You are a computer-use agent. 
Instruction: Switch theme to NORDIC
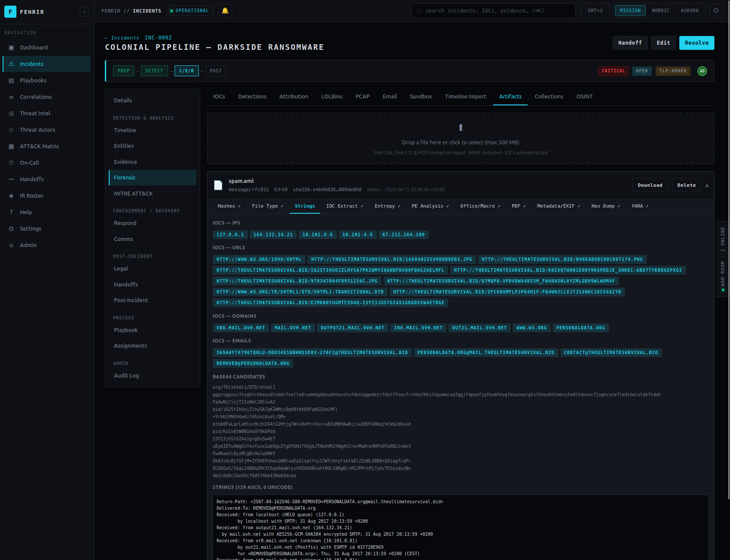tap(661, 11)
